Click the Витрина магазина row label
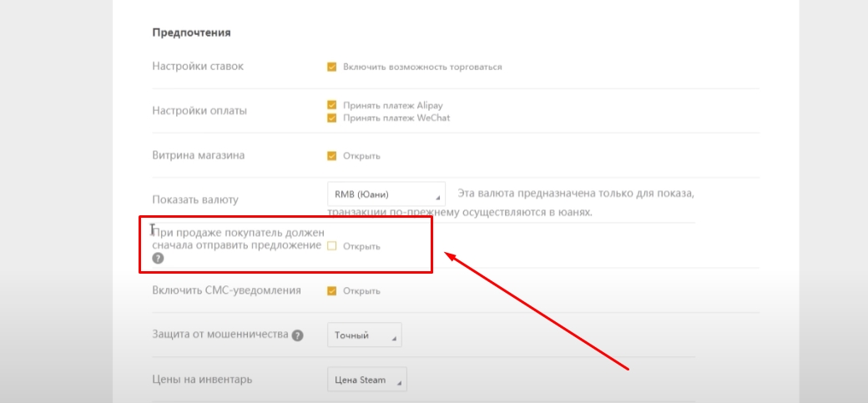This screenshot has height=403, width=868. tap(198, 155)
